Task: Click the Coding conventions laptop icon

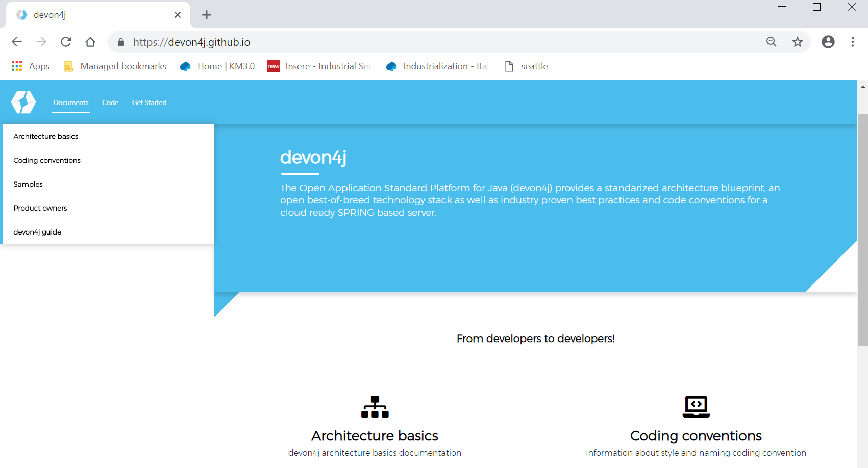Action: [x=696, y=407]
